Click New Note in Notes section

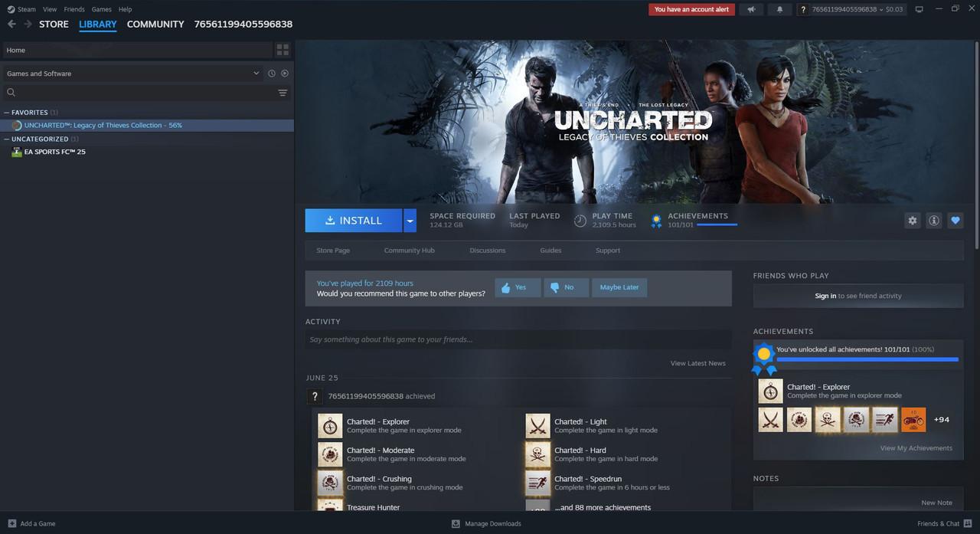[937, 503]
